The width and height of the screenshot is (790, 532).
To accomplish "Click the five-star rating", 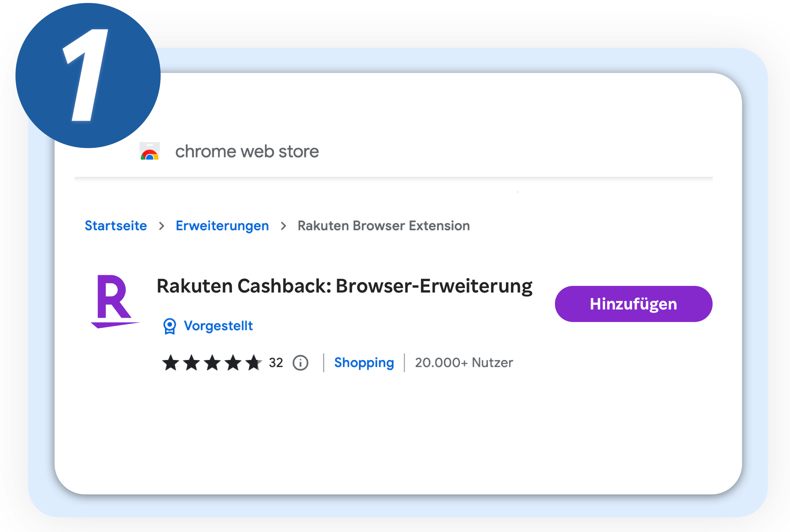I will point(212,363).
